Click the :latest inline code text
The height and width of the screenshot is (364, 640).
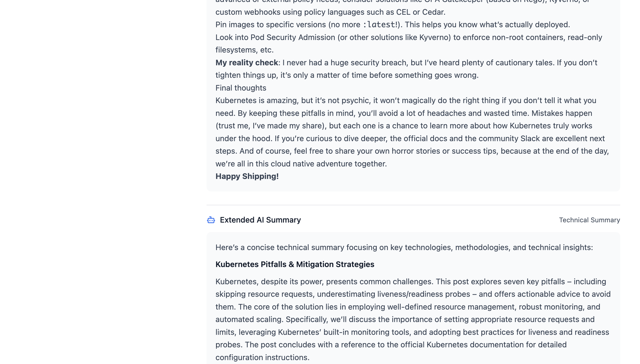[x=380, y=25]
